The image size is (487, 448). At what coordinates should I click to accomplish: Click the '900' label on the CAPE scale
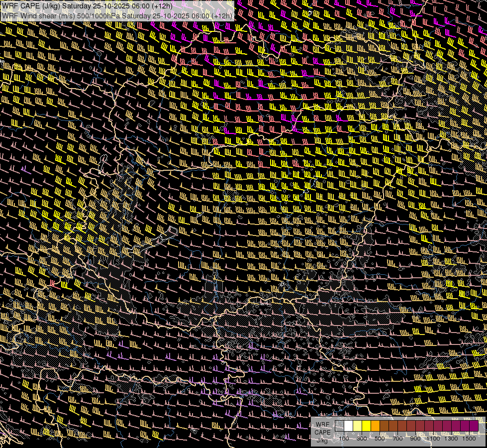click(415, 439)
